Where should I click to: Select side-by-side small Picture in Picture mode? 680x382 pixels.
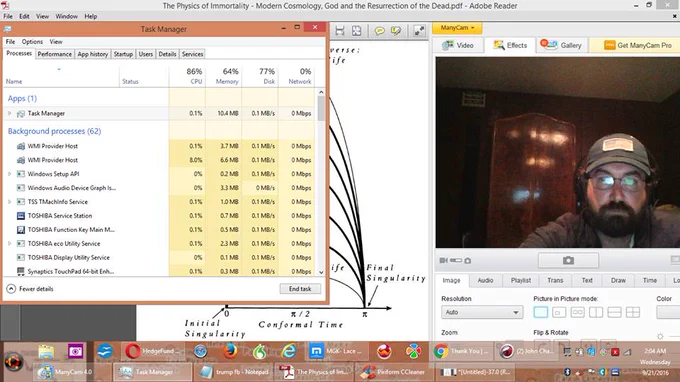[577, 312]
